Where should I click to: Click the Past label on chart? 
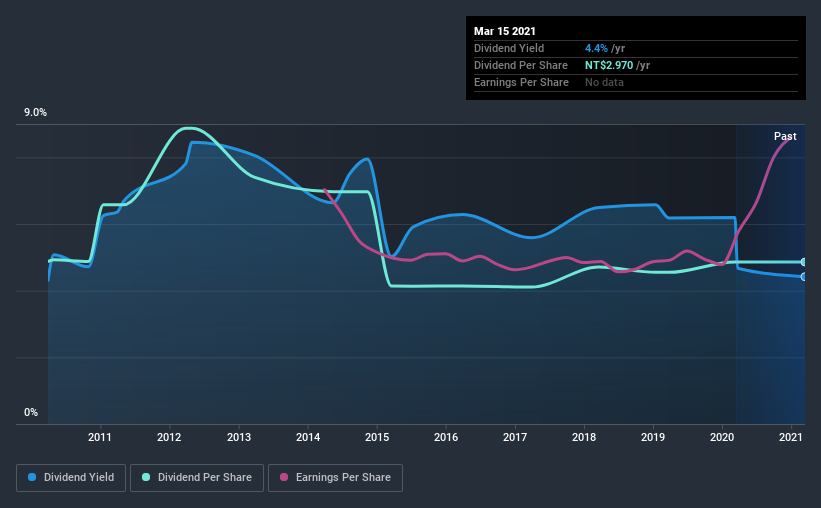point(785,136)
